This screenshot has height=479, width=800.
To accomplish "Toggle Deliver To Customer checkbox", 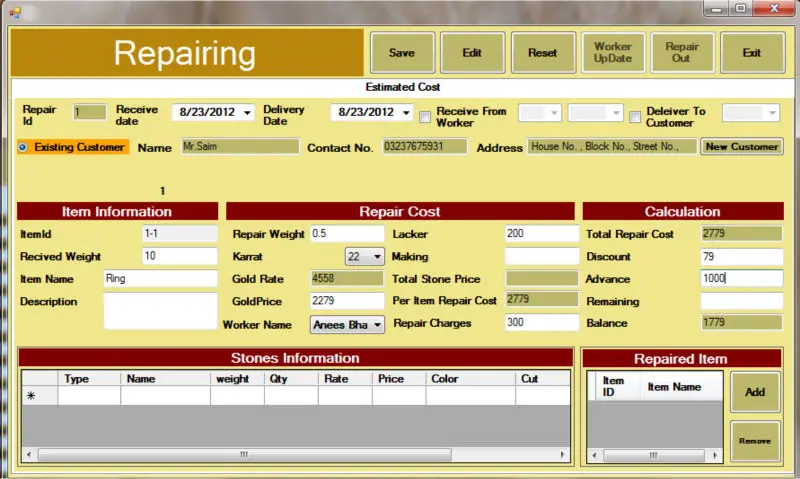I will click(x=635, y=117).
